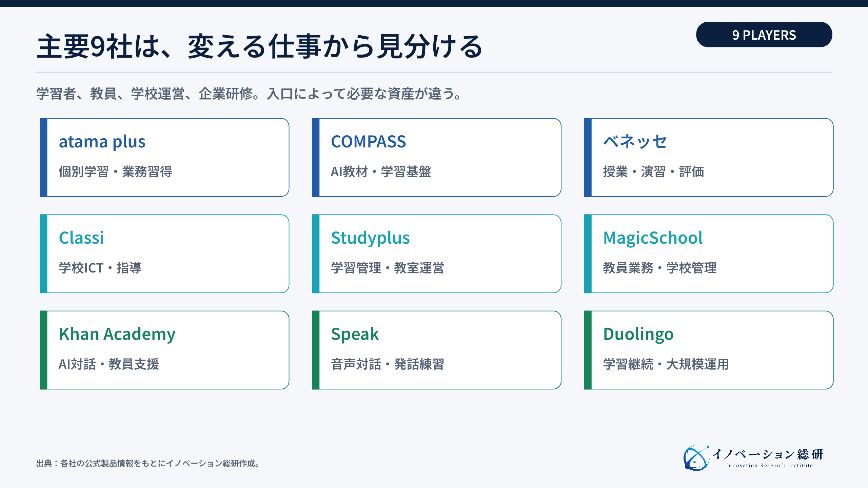
Task: Click the text 学習管理・教室運営
Action: tap(387, 268)
